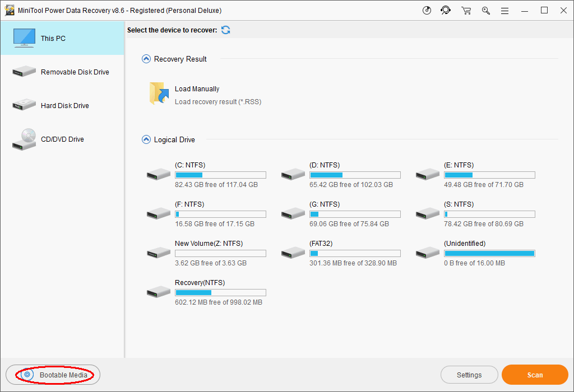Select the This PC monitor icon
Viewport: 574px width, 392px height.
point(24,38)
